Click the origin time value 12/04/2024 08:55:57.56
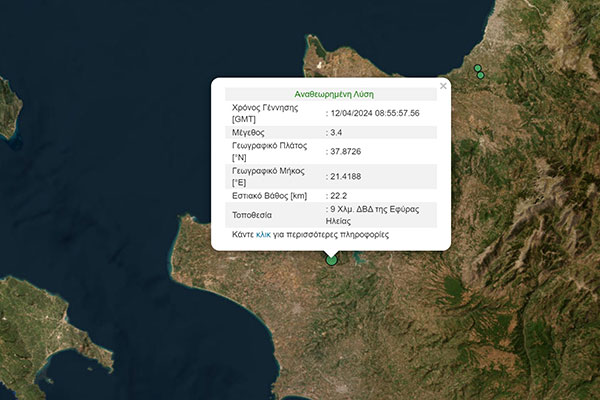 (374, 113)
